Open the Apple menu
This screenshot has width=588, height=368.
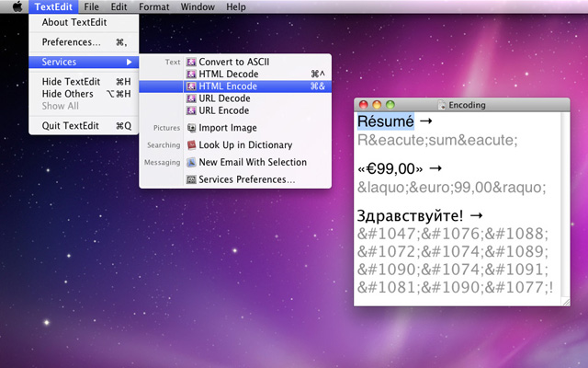coord(17,6)
